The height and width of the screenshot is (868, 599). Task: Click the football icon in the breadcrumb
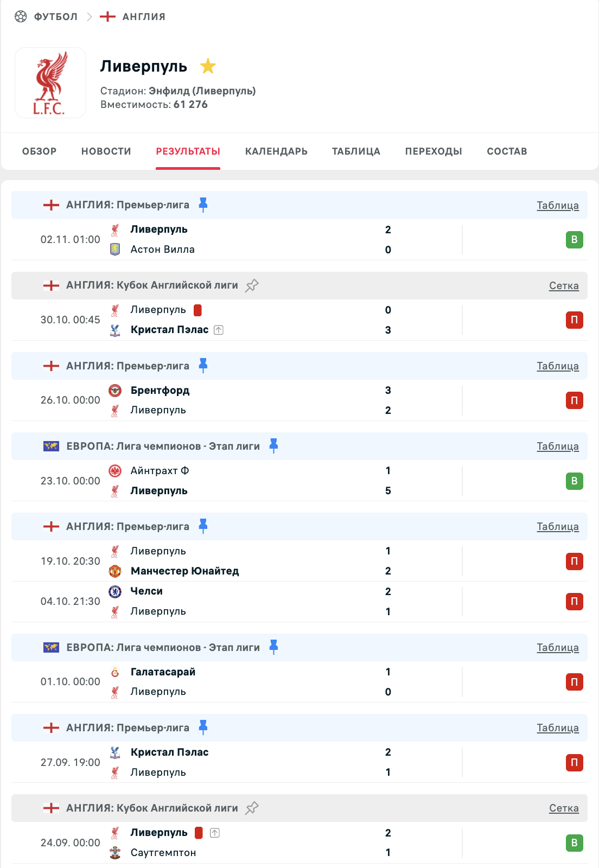click(x=21, y=17)
